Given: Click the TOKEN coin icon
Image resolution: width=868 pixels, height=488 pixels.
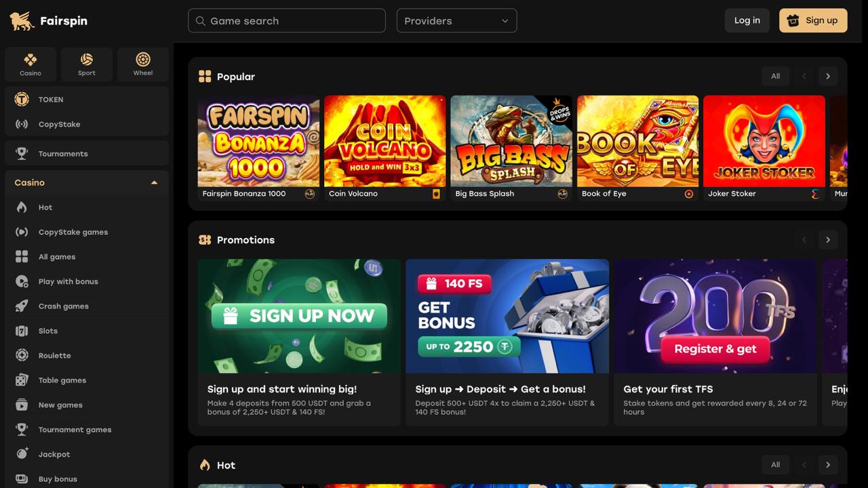Looking at the screenshot, I should coord(22,100).
